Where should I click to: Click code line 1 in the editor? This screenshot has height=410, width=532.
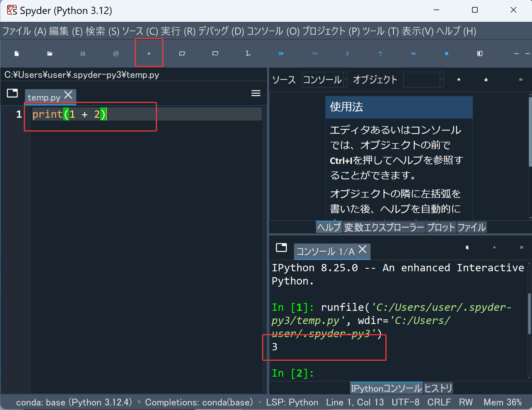pos(147,114)
